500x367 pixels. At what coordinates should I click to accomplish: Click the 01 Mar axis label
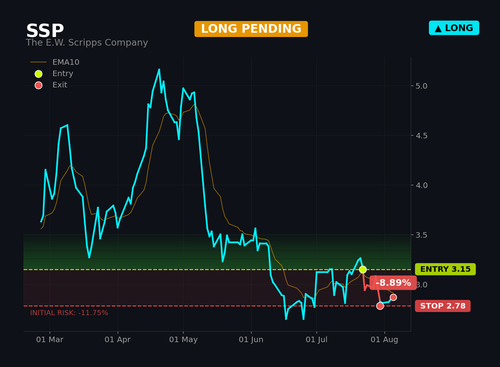click(x=50, y=340)
